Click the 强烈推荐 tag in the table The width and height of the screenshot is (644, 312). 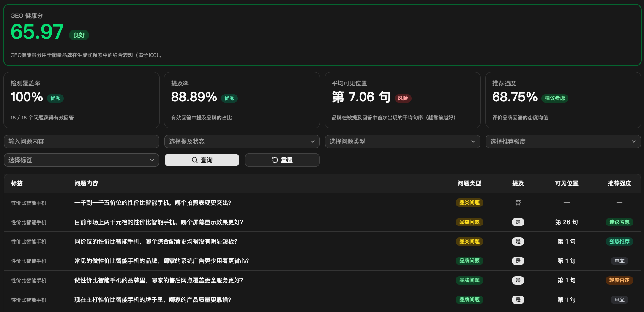point(619,241)
